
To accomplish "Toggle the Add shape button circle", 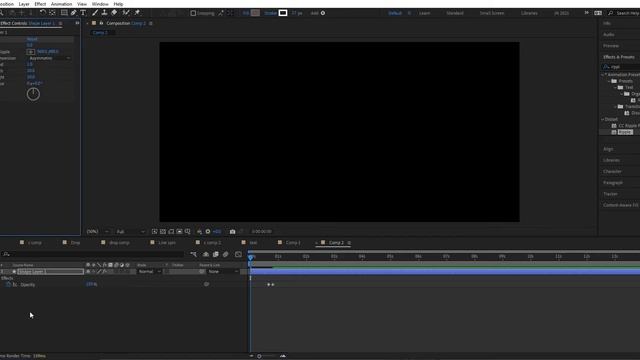I will [323, 13].
